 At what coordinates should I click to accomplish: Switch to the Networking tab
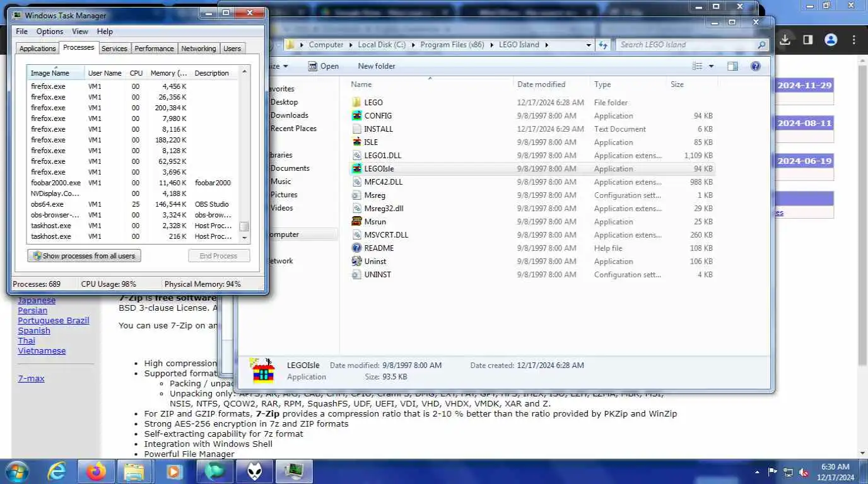tap(198, 49)
